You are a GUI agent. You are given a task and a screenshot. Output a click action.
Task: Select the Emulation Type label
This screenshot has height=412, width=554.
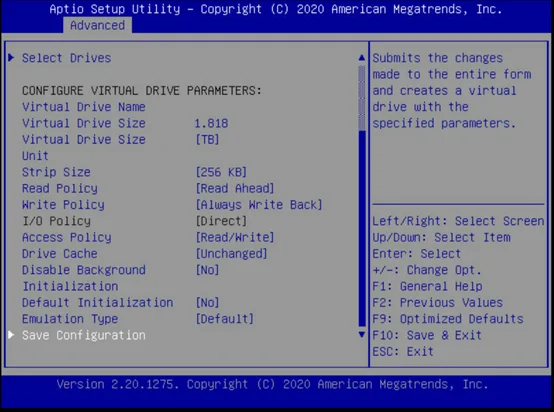(x=70, y=319)
